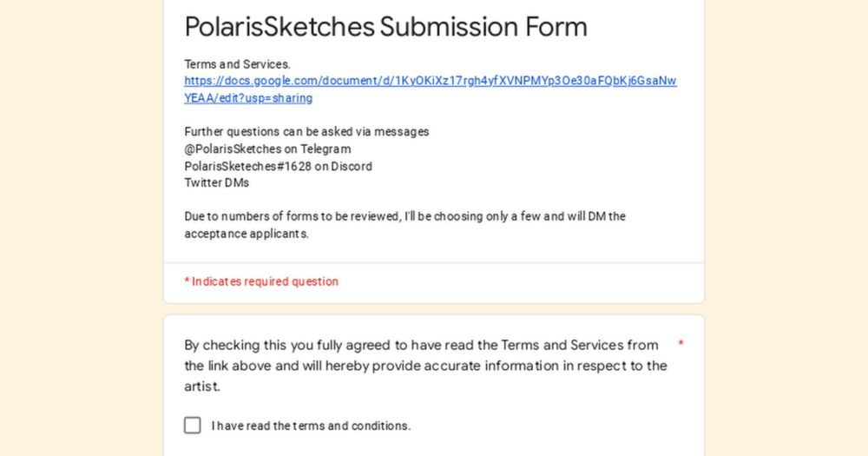Select the 'PolarisSketeches#1628 on Discord' line

coord(278,166)
